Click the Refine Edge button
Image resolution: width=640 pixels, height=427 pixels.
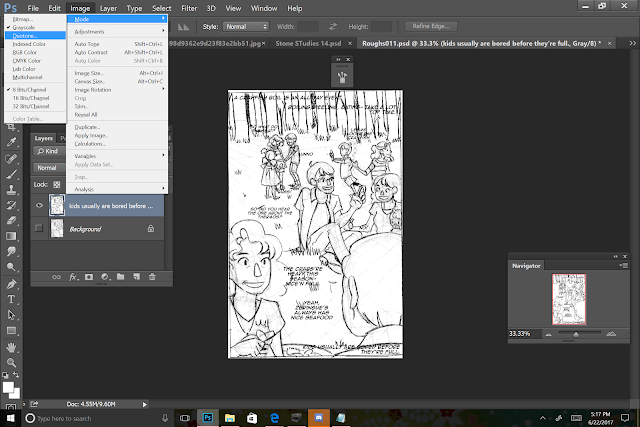click(x=431, y=26)
